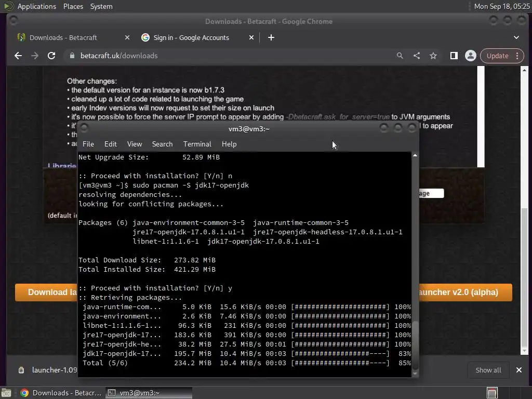Open Chrome's three-dot menu
Screen dimensions: 532x399
tap(517, 56)
